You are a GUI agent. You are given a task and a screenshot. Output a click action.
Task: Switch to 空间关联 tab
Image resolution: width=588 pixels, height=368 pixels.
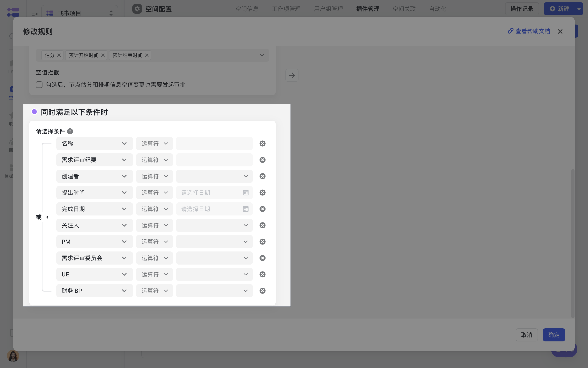tap(404, 9)
